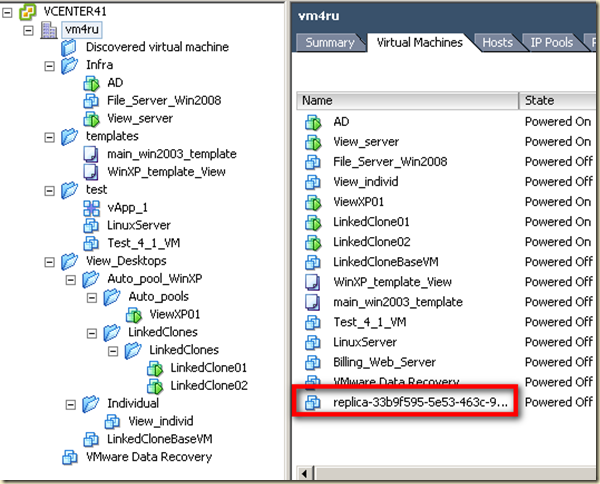Collapse the test folder

49,191
